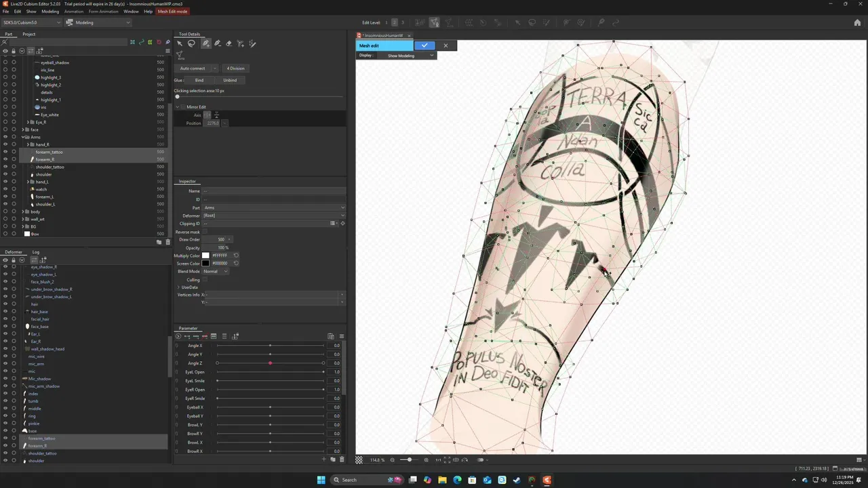The width and height of the screenshot is (868, 488).
Task: Expand the hand_R folder in Part list
Action: (x=28, y=144)
